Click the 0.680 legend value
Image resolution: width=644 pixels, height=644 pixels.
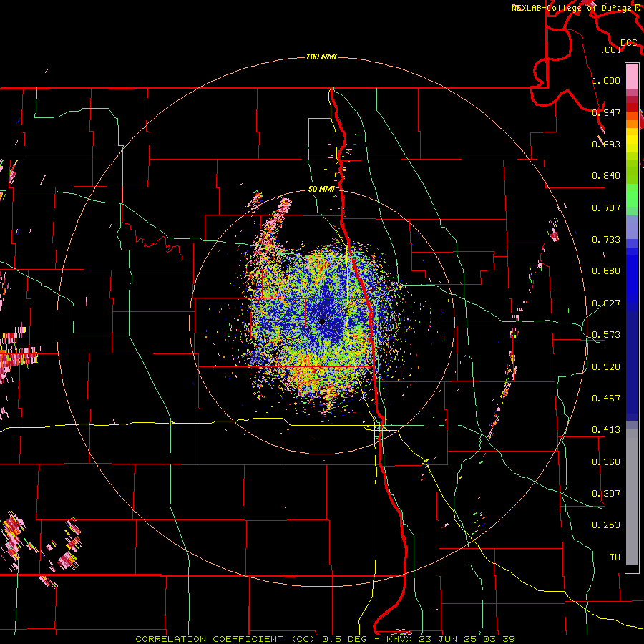click(606, 270)
